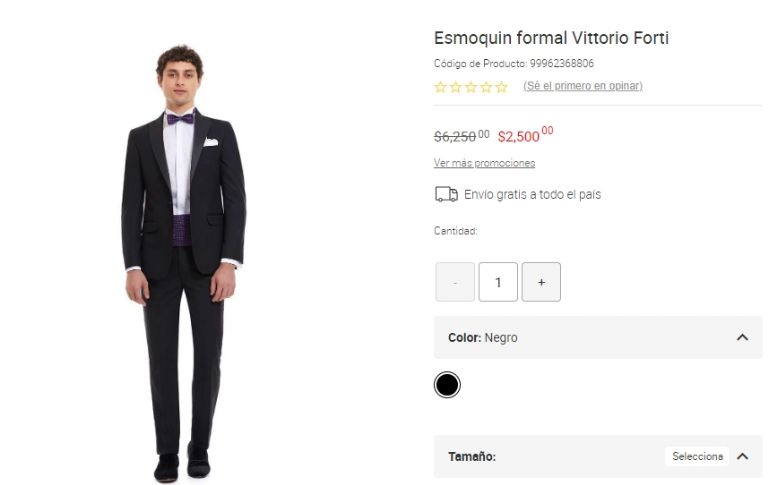This screenshot has height=485, width=768.
Task: Open 'Sé el primero en opinar' link
Action: pyautogui.click(x=583, y=86)
